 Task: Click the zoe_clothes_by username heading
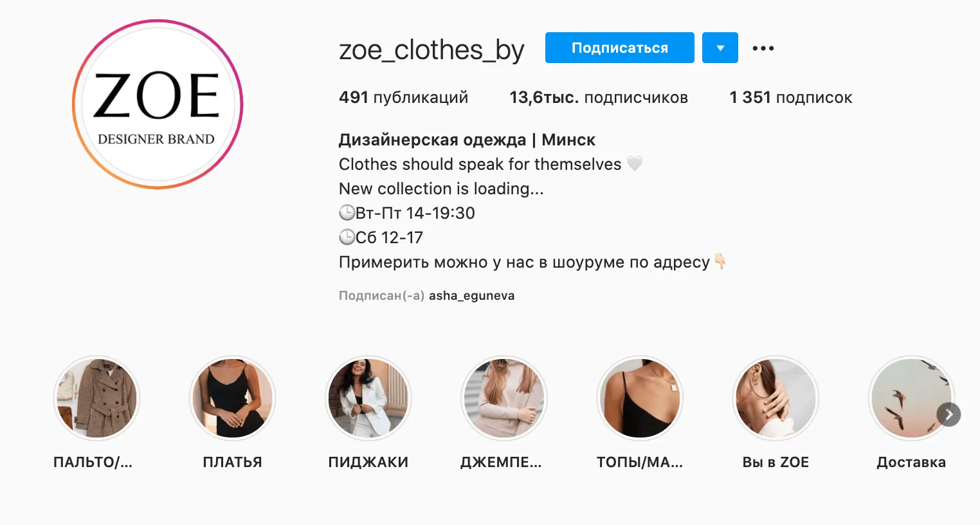pos(431,50)
